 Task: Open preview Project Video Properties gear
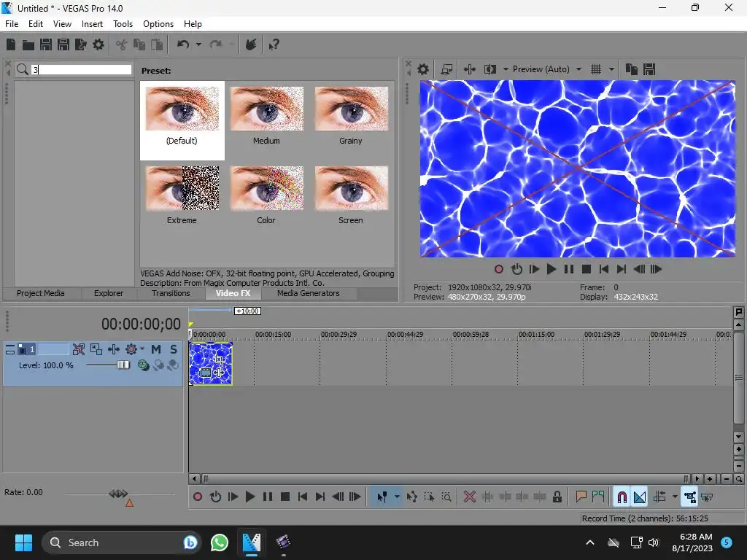tap(423, 69)
